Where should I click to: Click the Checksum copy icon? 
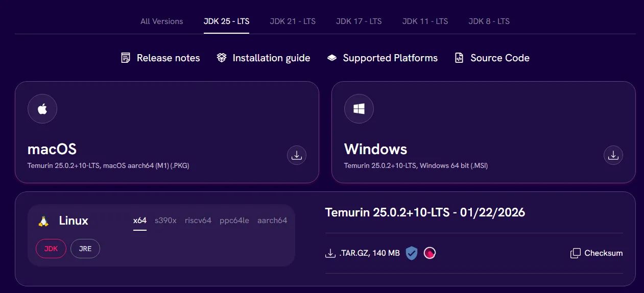[x=576, y=253]
